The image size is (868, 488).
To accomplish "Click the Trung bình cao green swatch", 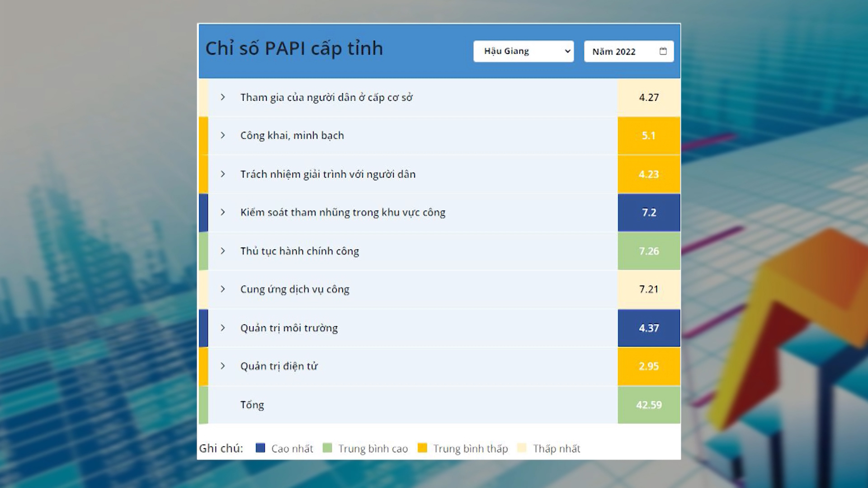I will [327, 448].
